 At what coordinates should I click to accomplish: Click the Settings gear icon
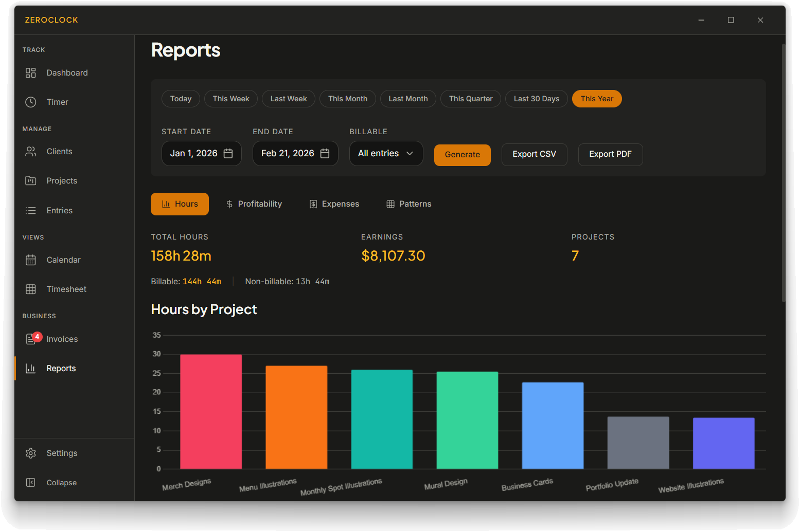coord(31,453)
